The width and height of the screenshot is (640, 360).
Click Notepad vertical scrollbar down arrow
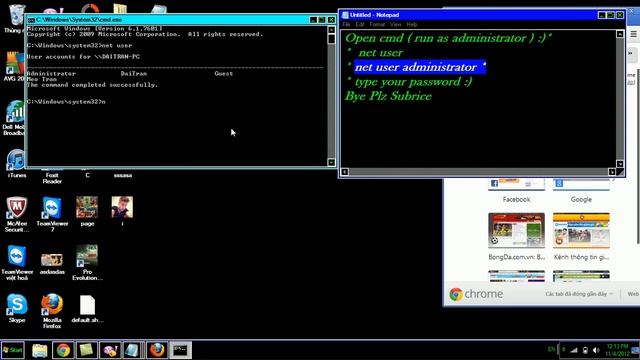tap(620, 164)
